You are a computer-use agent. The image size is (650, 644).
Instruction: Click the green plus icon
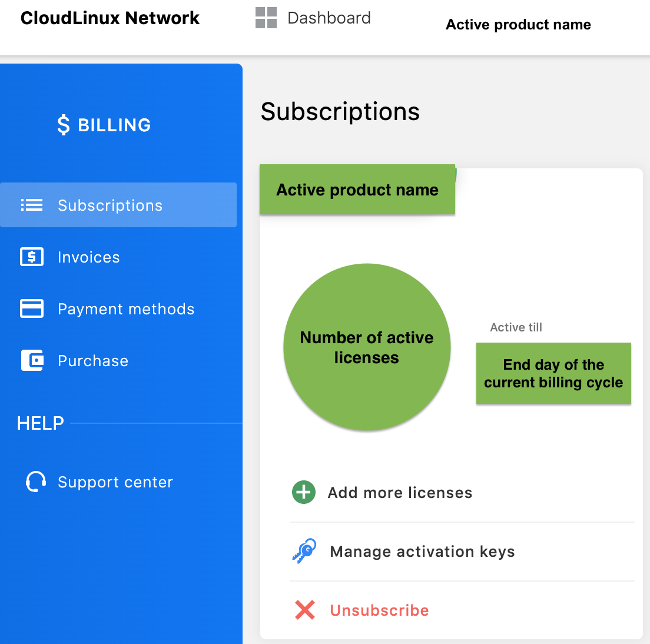(x=304, y=492)
